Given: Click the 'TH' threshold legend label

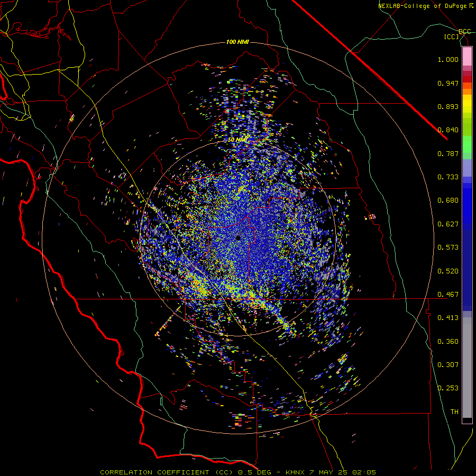Looking at the screenshot, I should (454, 412).
